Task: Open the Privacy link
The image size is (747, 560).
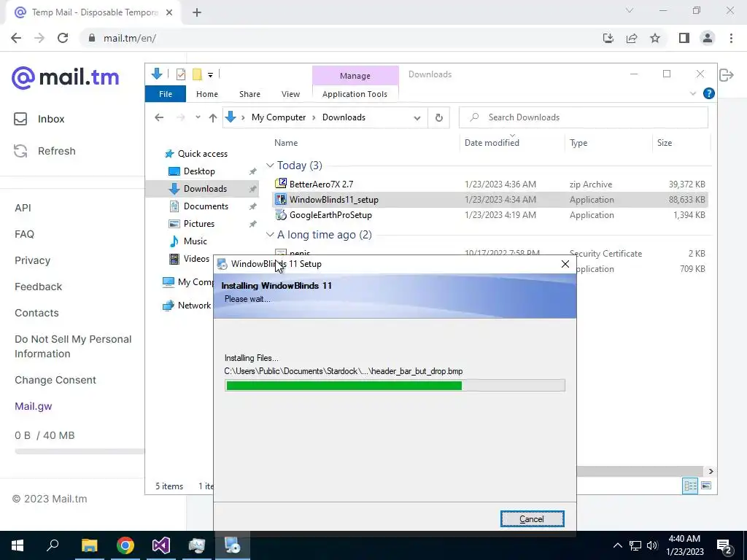Action: [32, 260]
